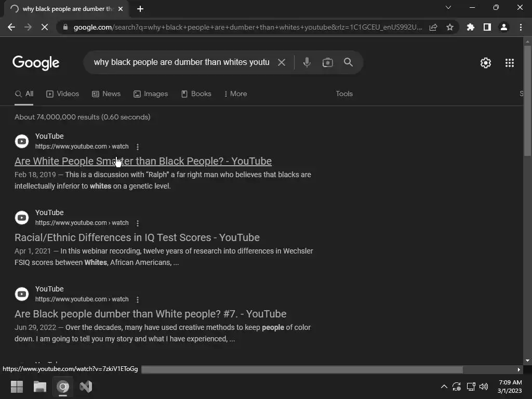532x399 pixels.
Task: Clear the search box text
Action: (281, 62)
